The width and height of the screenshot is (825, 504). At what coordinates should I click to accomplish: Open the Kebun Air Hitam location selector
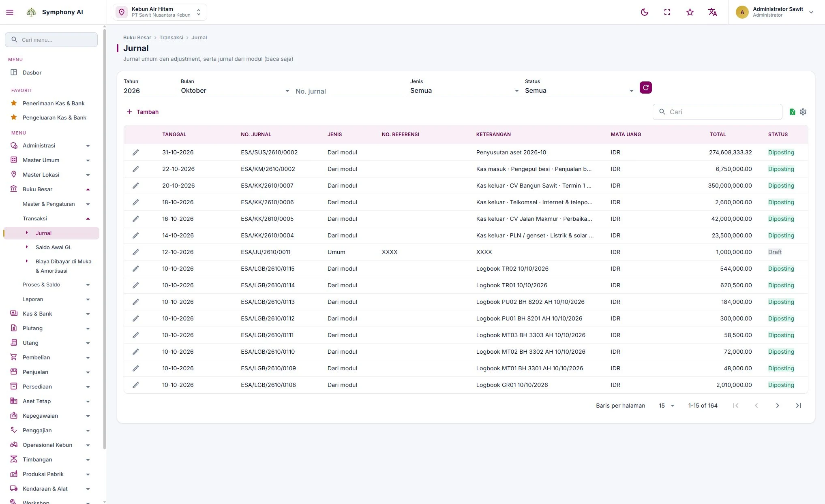click(160, 12)
